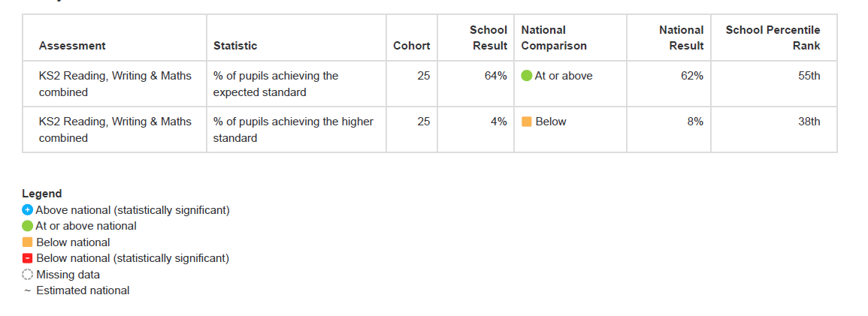Screen dimensions: 868x316
Task: Click the green At or above circle icon
Action: (527, 76)
